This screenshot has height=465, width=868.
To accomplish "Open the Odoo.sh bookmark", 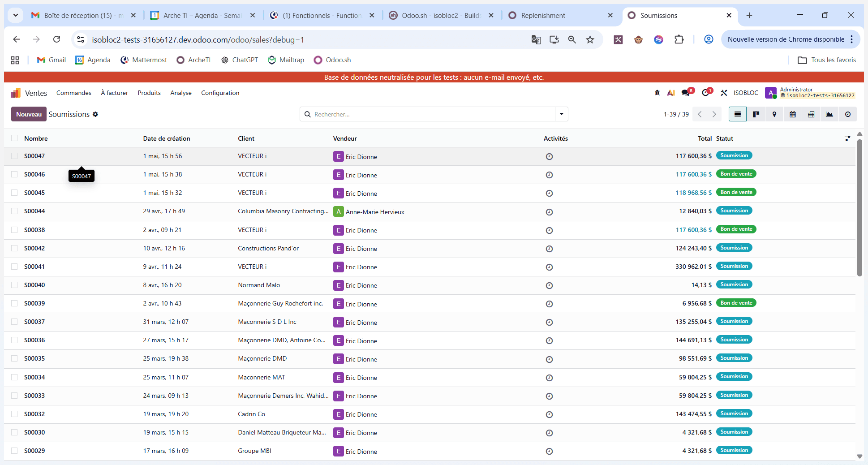I will tap(332, 60).
